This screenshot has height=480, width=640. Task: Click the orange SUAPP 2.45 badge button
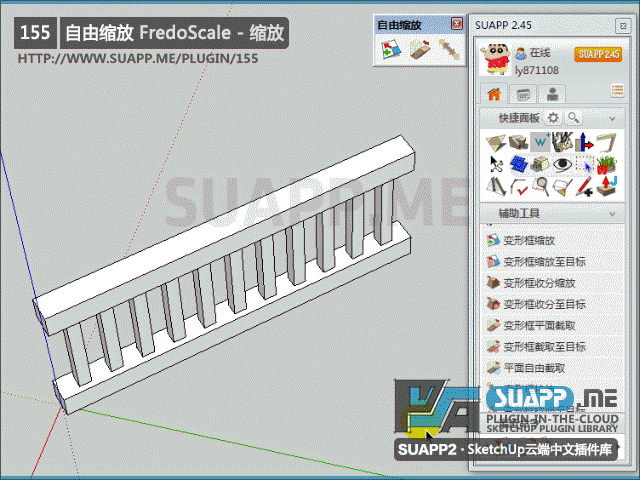(598, 54)
